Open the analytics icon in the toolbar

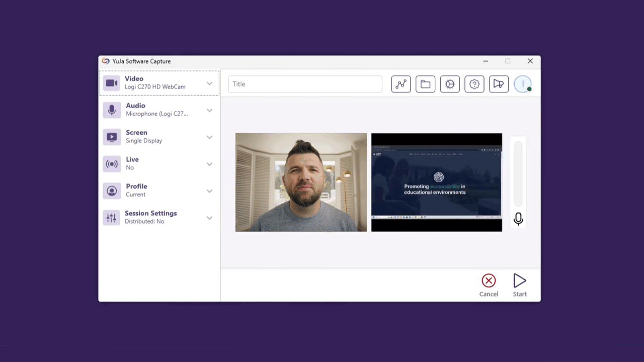click(x=401, y=84)
